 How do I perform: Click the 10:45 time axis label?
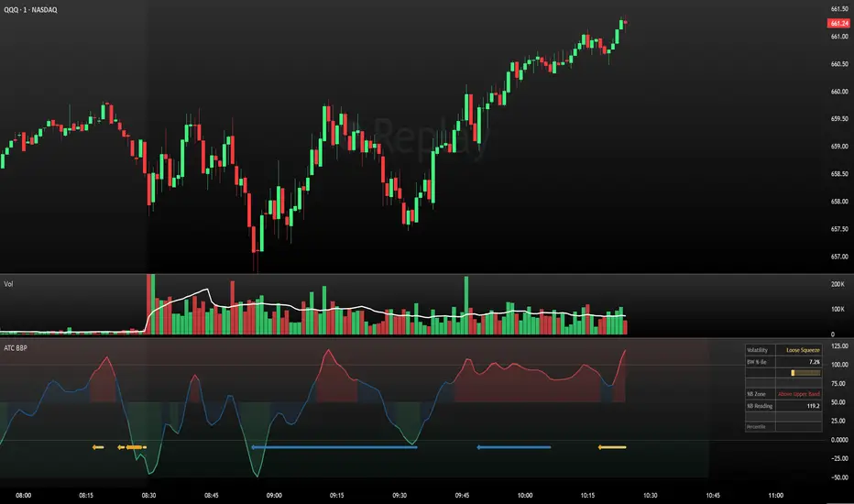click(x=713, y=495)
